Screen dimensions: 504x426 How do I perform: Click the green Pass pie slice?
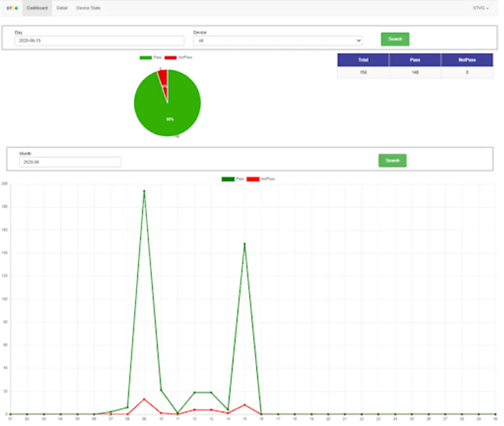171,109
